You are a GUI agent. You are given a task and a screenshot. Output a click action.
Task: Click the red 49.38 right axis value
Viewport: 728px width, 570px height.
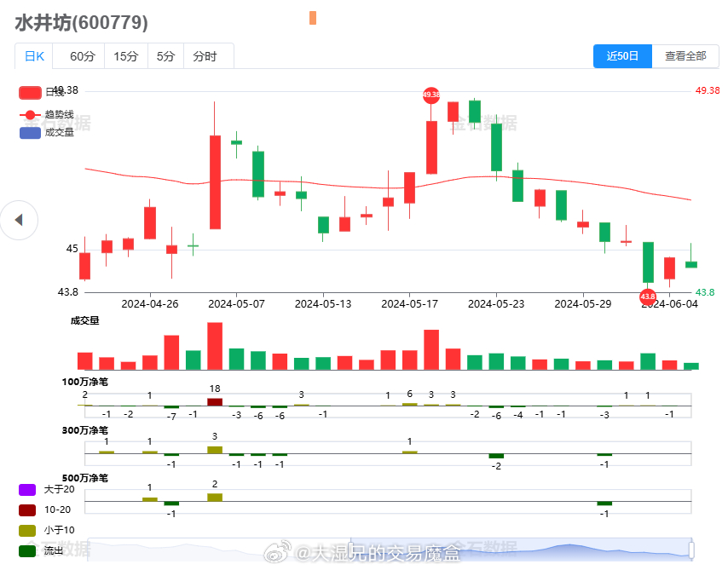tap(707, 90)
